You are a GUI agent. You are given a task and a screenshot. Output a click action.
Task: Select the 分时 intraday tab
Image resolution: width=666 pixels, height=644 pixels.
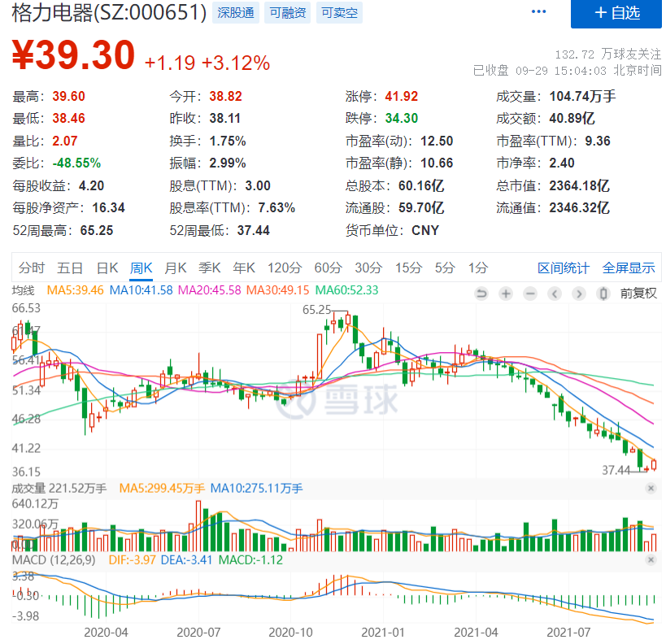coord(32,268)
